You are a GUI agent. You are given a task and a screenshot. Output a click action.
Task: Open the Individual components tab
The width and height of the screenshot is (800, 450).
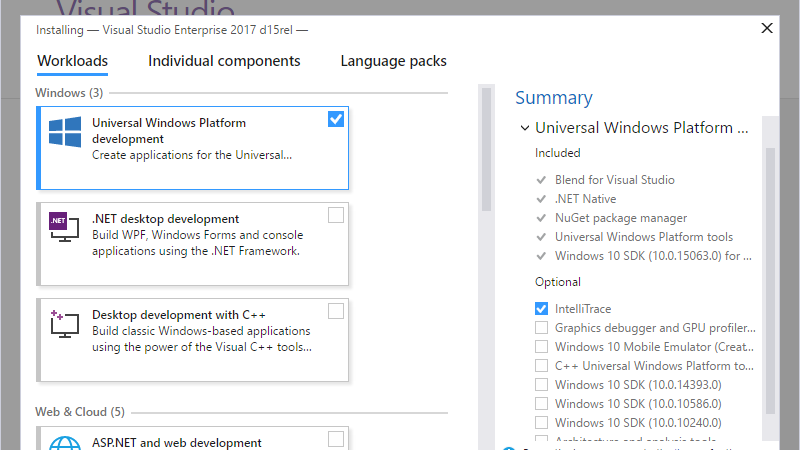pyautogui.click(x=224, y=61)
